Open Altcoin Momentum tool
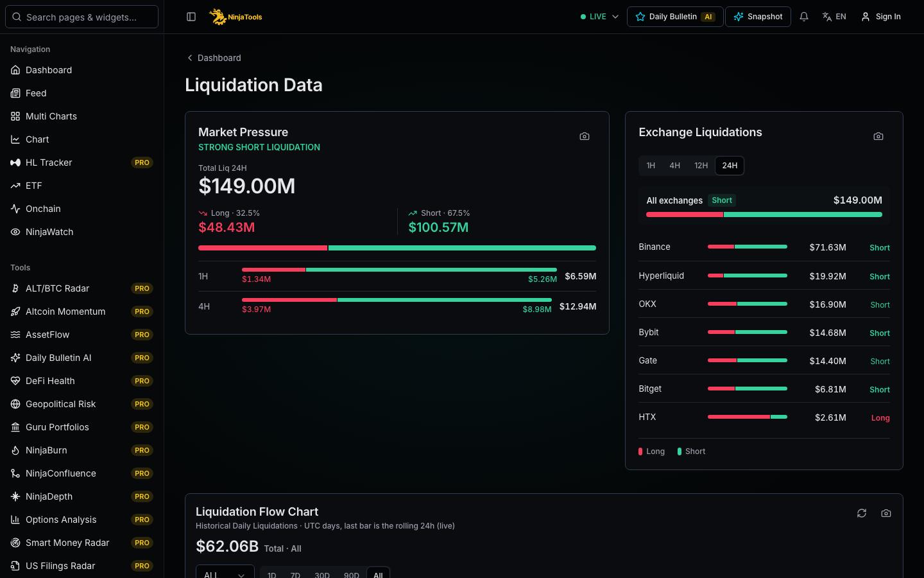This screenshot has height=578, width=924. click(x=81, y=311)
